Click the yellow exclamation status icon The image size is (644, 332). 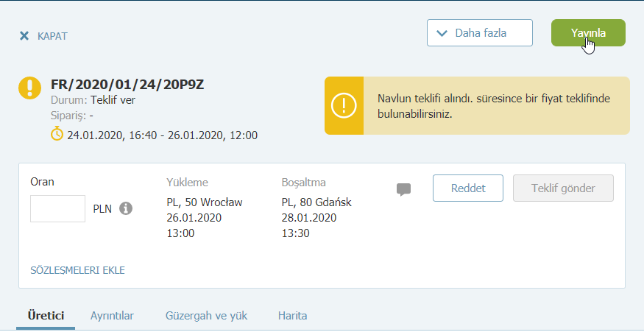click(x=29, y=88)
